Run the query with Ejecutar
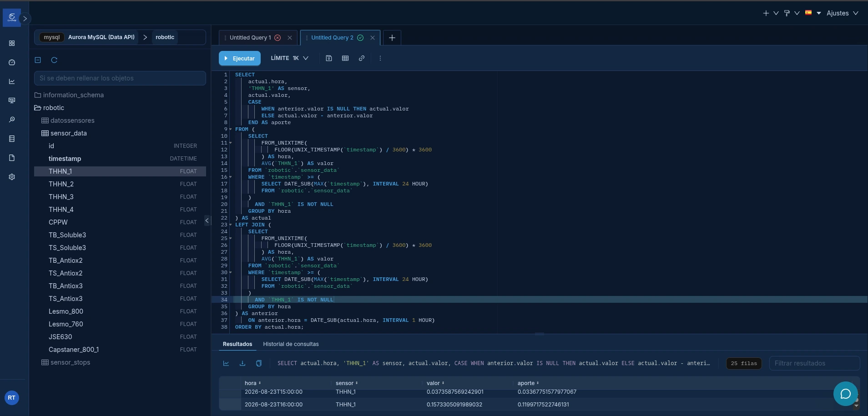 coord(240,58)
